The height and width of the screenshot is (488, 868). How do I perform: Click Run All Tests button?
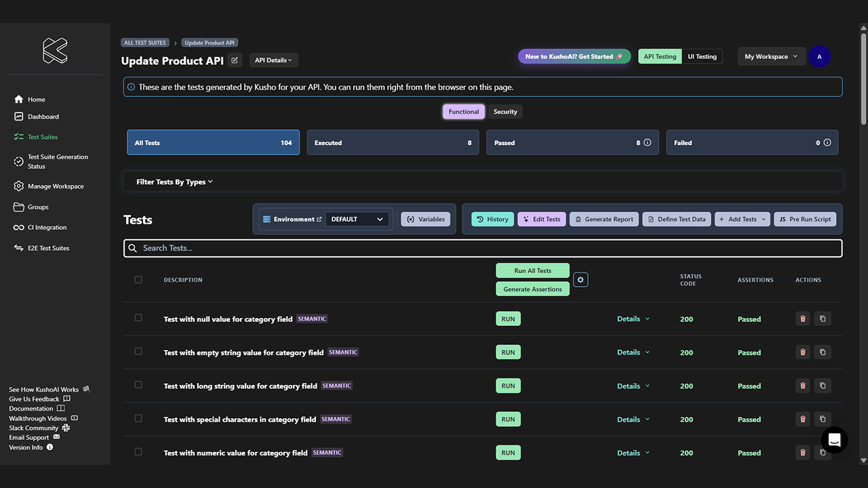(532, 270)
